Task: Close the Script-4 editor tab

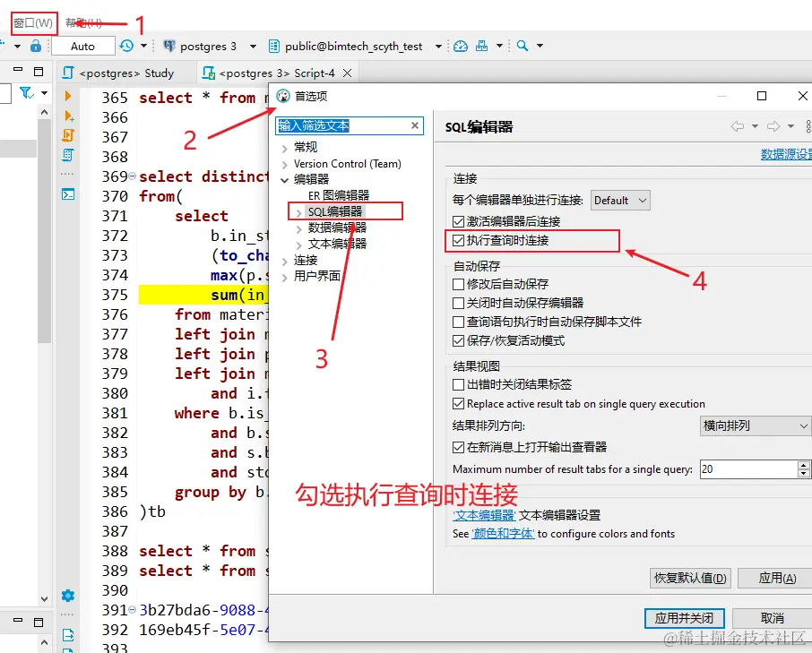Action: [x=348, y=73]
